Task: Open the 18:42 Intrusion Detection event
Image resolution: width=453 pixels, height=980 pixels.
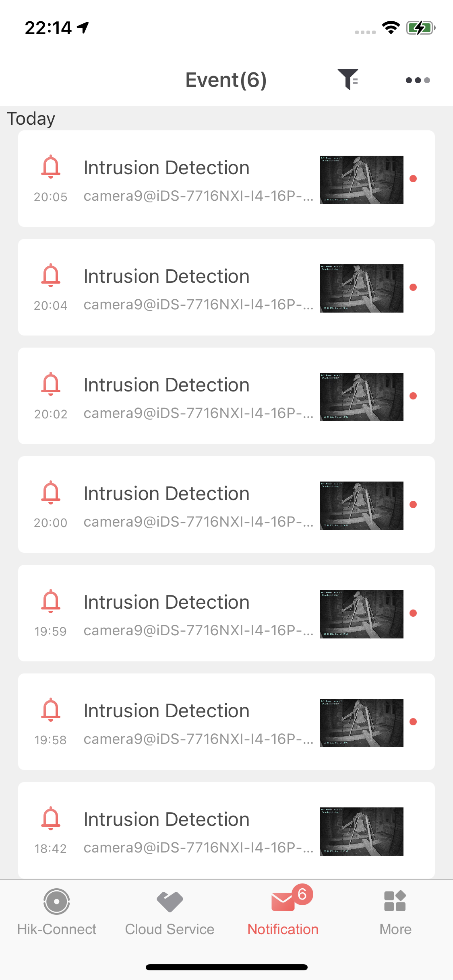Action: click(x=166, y=820)
